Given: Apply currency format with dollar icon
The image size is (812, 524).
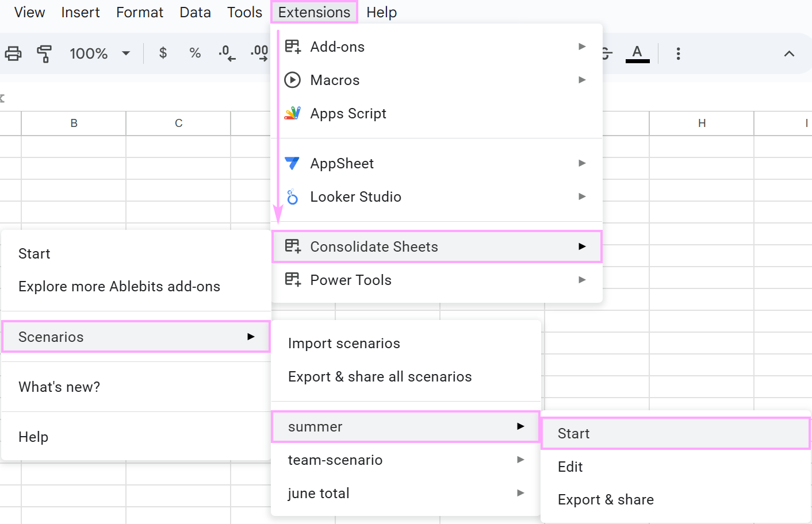Looking at the screenshot, I should click(163, 53).
